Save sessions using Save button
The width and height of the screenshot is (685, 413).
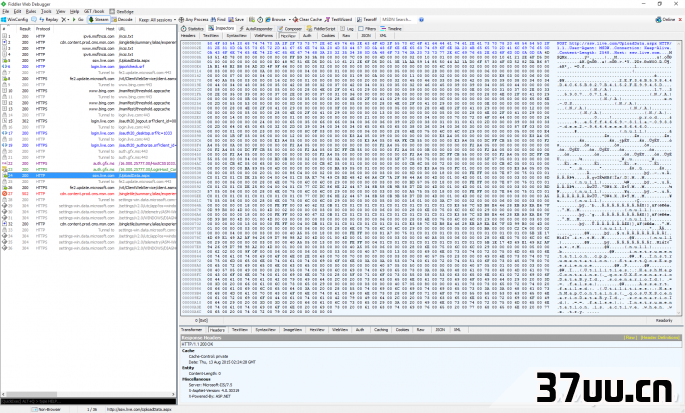pyautogui.click(x=236, y=20)
